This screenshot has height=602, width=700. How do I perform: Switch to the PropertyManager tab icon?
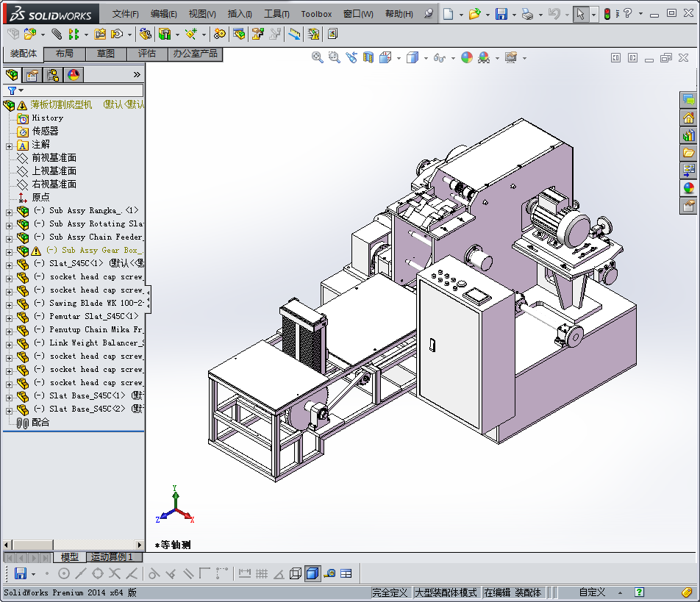(x=32, y=74)
